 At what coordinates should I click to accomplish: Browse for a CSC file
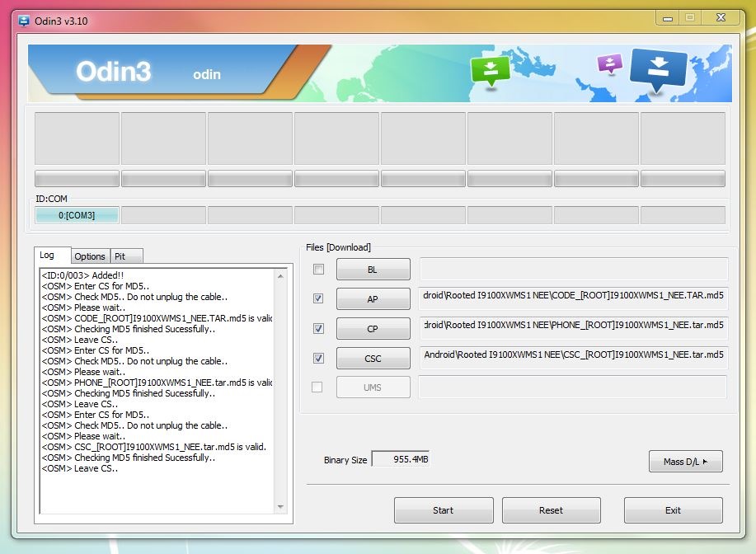pyautogui.click(x=373, y=359)
